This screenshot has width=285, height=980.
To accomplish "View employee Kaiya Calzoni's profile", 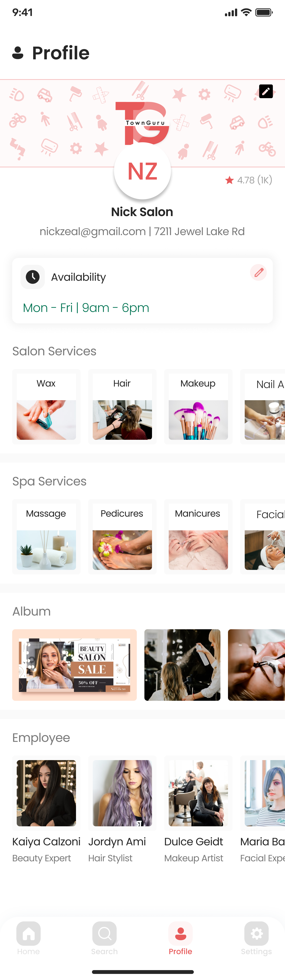I will tap(46, 810).
